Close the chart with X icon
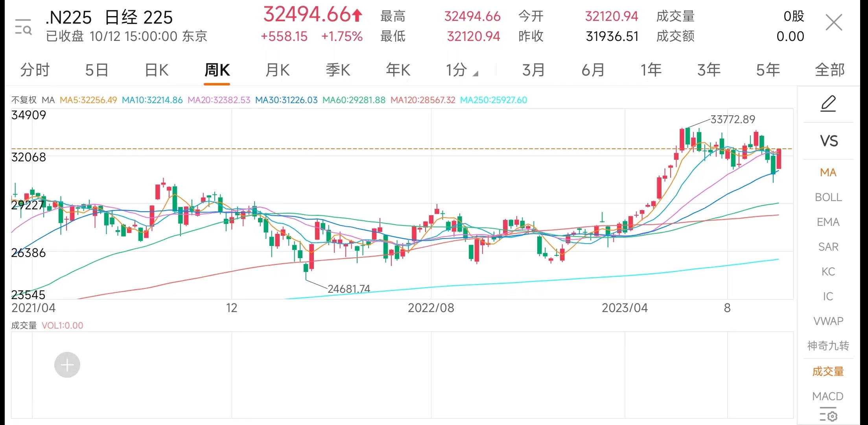 coord(833,22)
